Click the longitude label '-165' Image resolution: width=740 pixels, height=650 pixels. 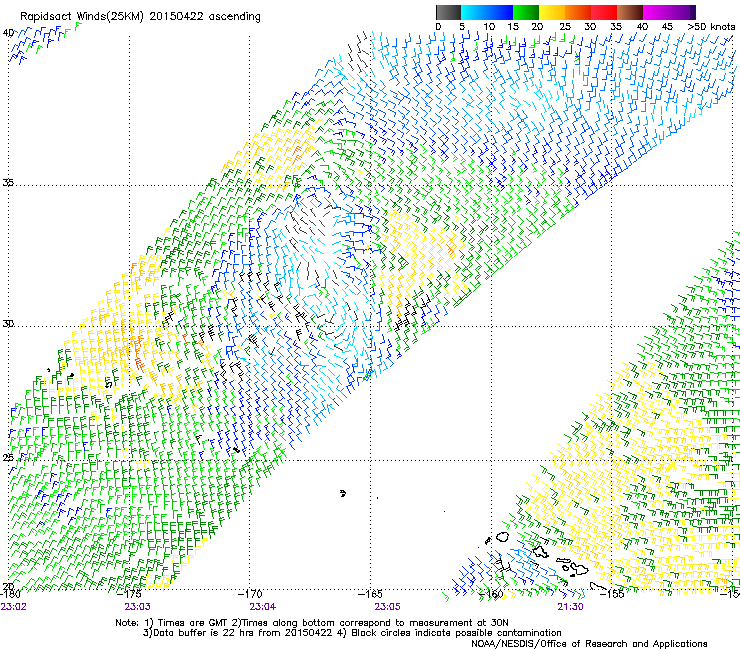tap(370, 594)
